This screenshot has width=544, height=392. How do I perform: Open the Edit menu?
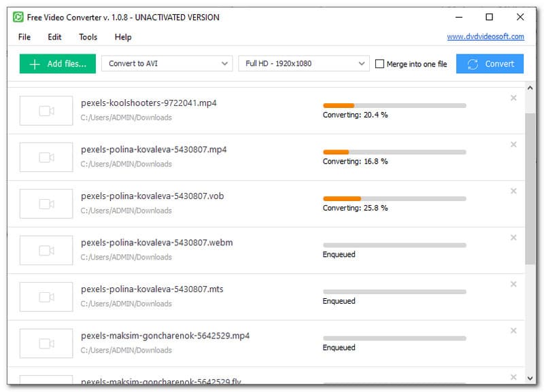pyautogui.click(x=54, y=37)
